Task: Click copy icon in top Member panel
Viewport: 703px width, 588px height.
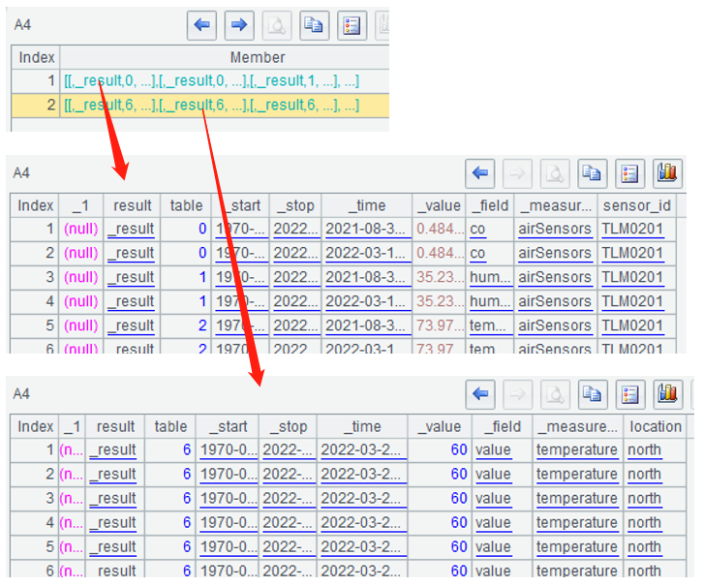Action: [312, 25]
